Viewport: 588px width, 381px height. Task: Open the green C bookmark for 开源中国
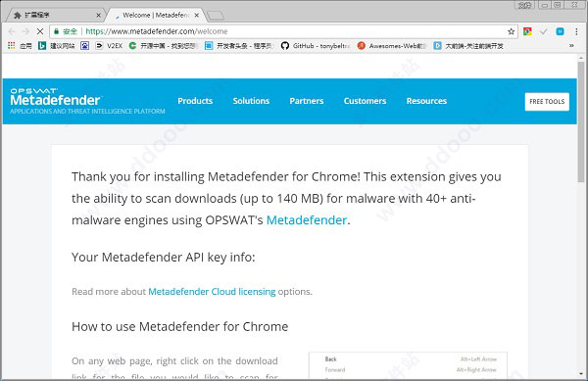(x=164, y=46)
